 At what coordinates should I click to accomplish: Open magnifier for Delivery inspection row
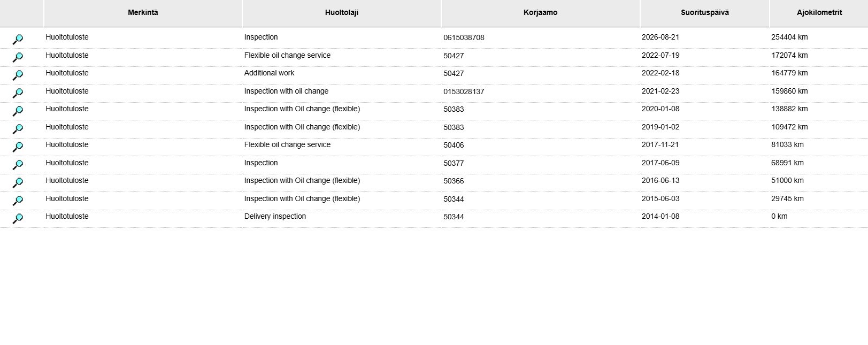coord(18,219)
